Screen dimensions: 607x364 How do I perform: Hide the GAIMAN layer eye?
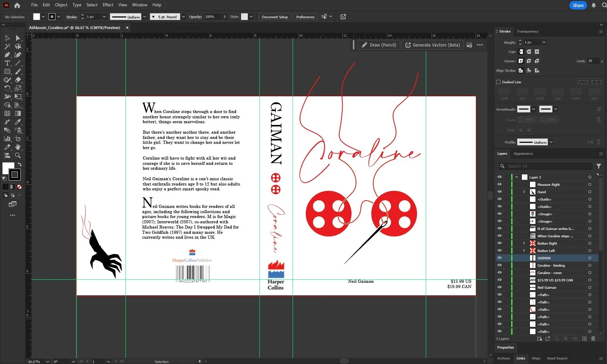(x=499, y=258)
